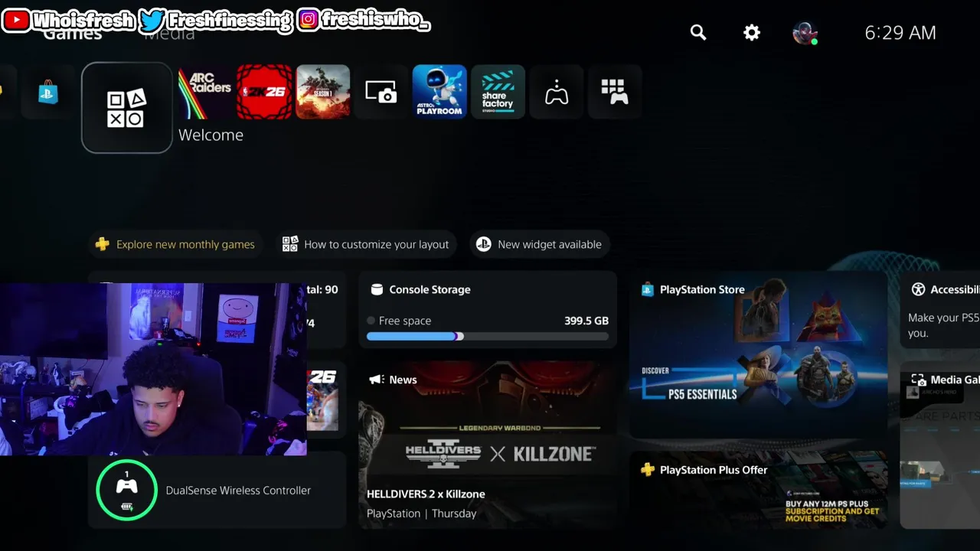Open the PlayStation Plus Offer widget

pos(759,491)
